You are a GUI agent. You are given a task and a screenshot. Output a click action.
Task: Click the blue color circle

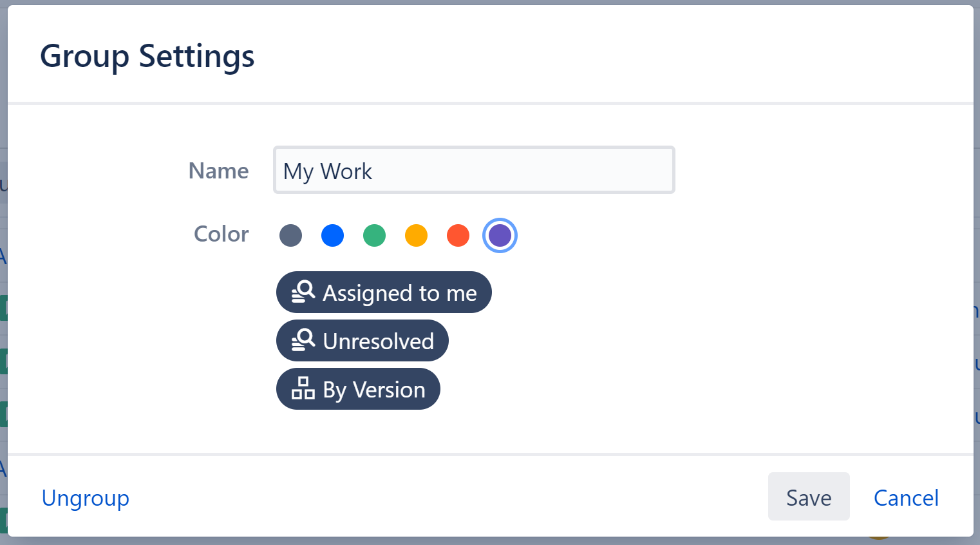point(332,235)
